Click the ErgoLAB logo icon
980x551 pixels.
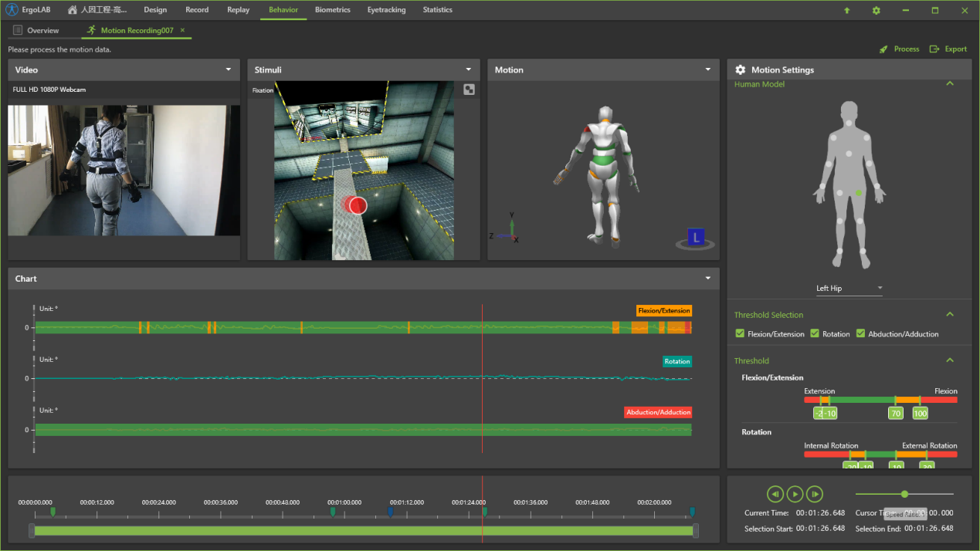coord(12,10)
